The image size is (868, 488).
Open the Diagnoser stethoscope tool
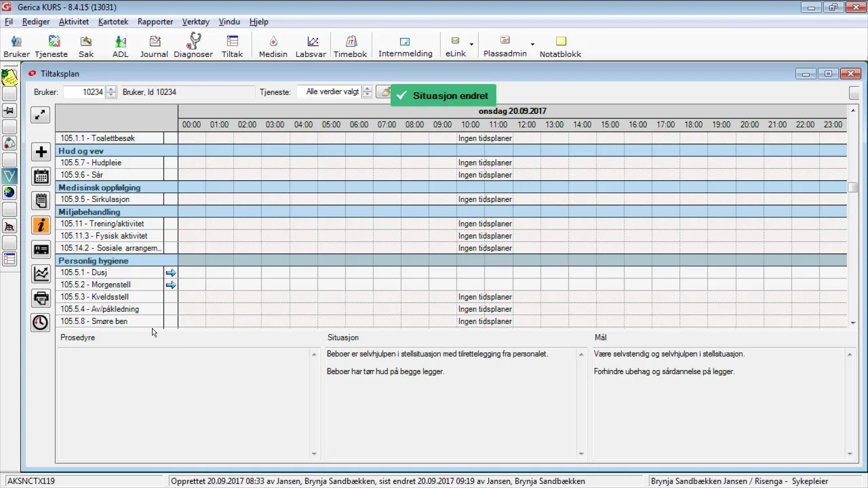point(193,45)
